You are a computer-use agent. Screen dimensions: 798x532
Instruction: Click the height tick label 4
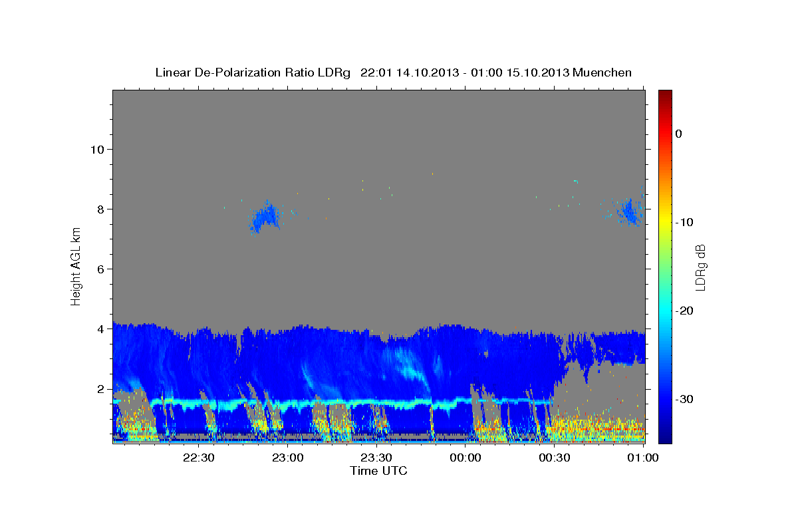100,329
